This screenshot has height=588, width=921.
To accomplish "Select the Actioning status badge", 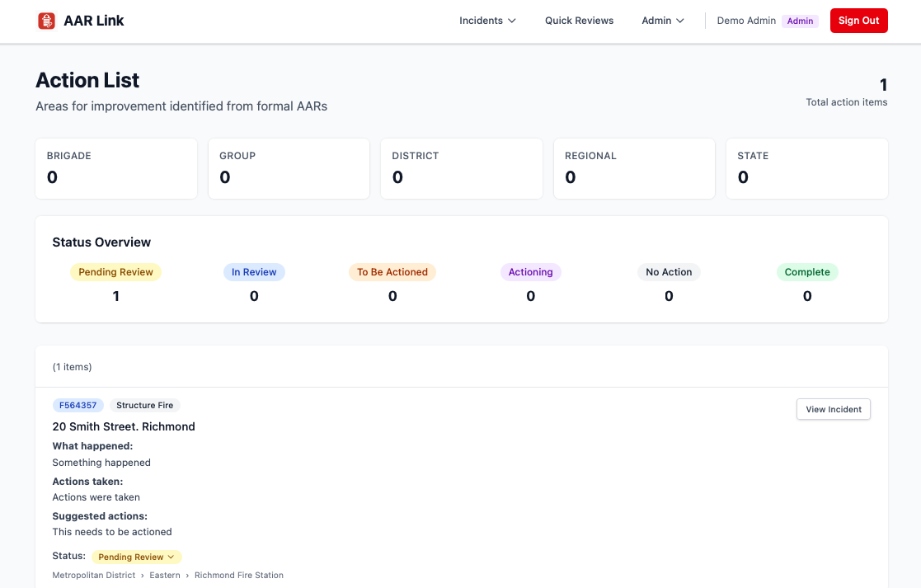I will [530, 271].
